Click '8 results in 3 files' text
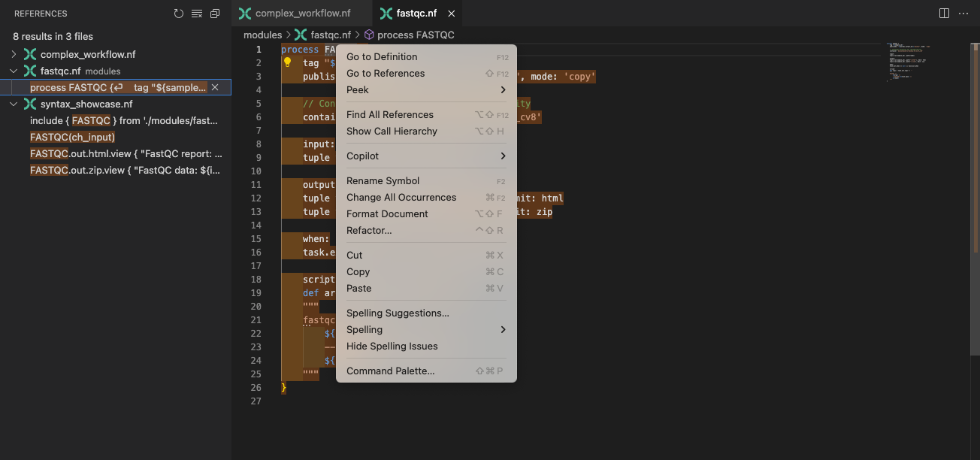 pos(53,36)
